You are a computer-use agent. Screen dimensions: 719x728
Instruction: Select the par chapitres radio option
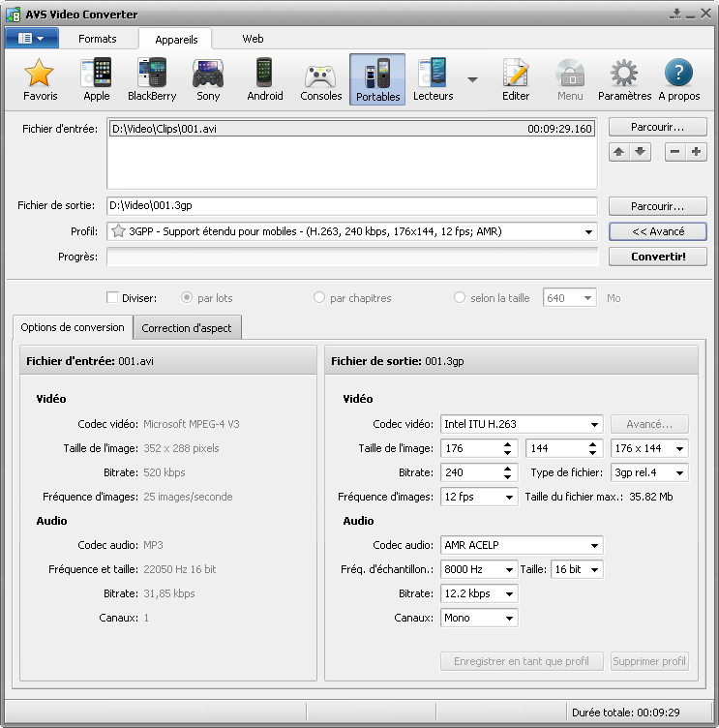(x=319, y=297)
